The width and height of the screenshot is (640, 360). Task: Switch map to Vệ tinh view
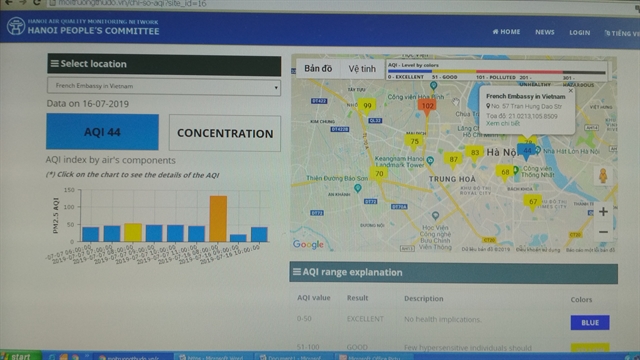pyautogui.click(x=362, y=69)
